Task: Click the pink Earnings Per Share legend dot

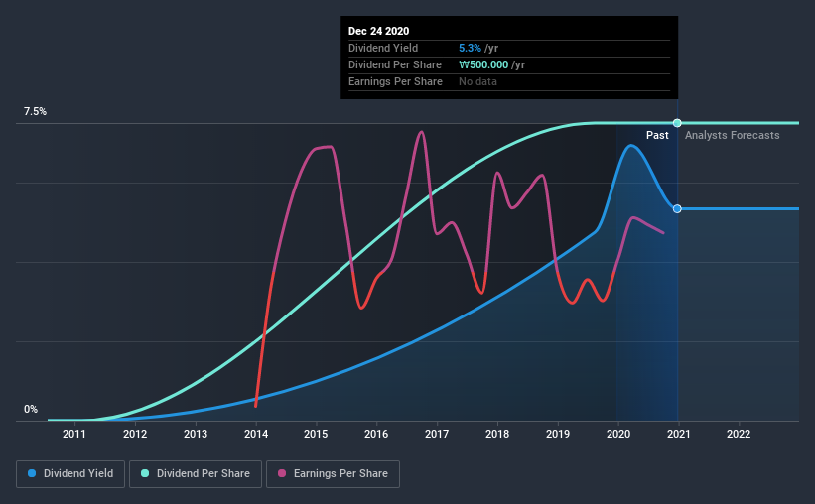Action: [x=282, y=473]
